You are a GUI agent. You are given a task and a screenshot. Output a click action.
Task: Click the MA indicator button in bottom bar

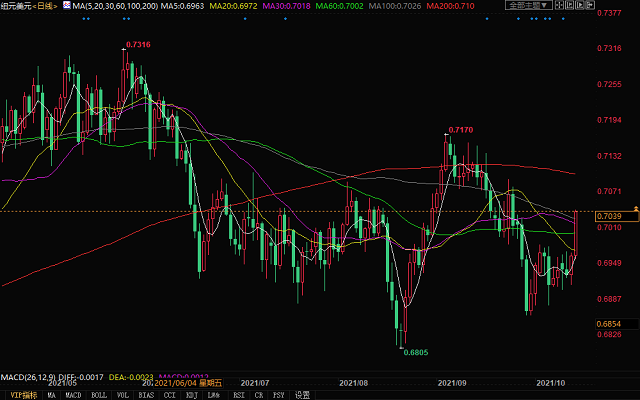(x=52, y=395)
